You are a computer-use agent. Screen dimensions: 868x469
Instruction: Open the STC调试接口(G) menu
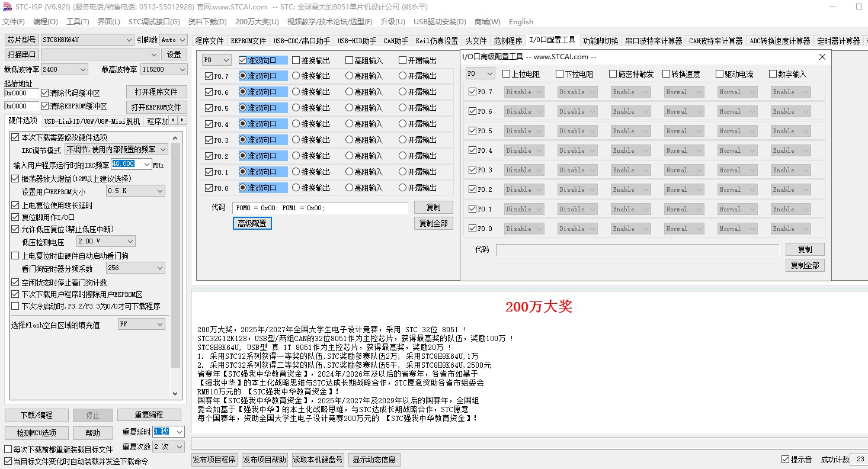(154, 22)
